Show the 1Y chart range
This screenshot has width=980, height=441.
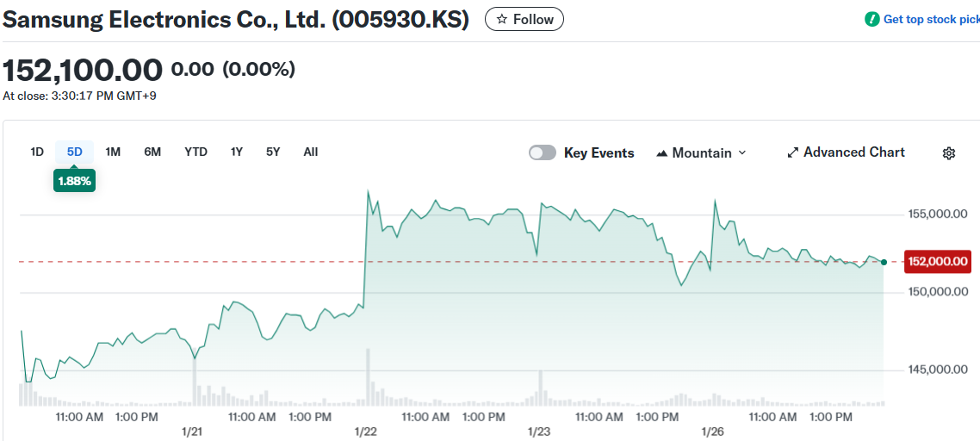[236, 152]
